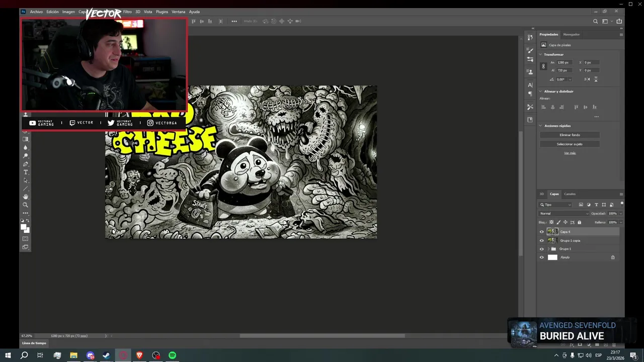Open the Properties panel options menu icon
The image size is (644, 362).
coord(621,35)
